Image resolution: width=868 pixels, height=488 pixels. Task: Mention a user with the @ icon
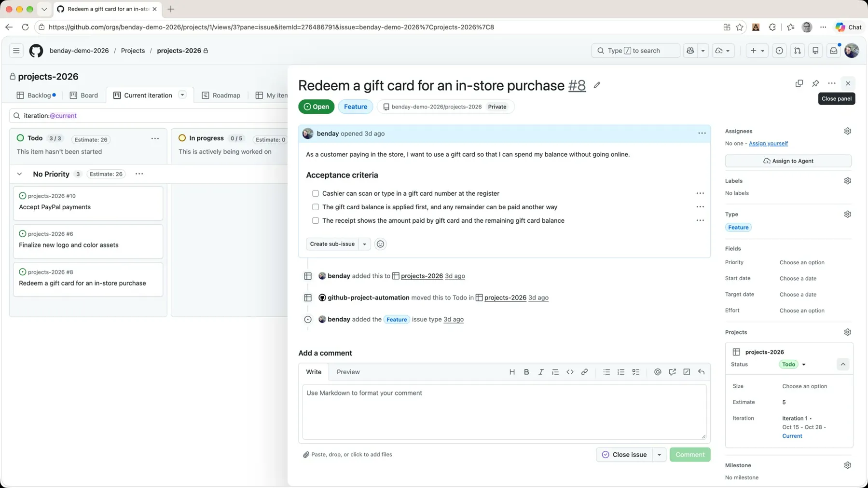[x=658, y=372]
